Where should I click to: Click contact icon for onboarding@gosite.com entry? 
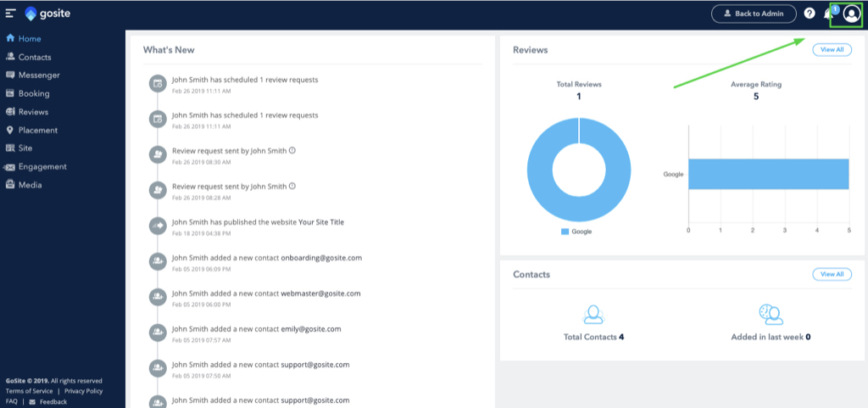(158, 261)
